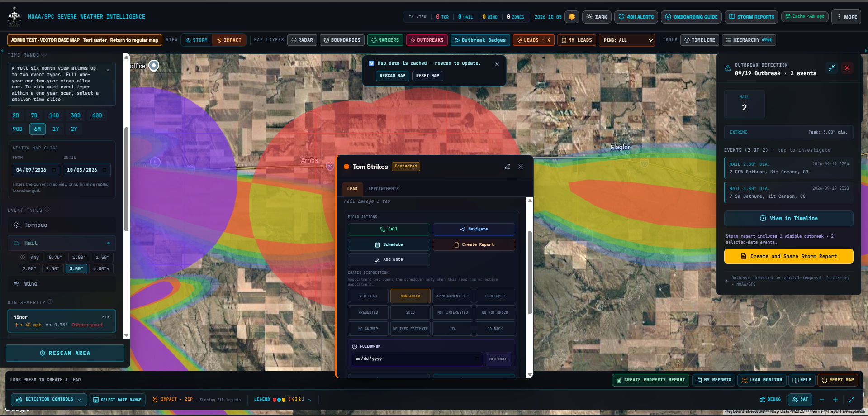
Task: Click the Rescan Area button
Action: [65, 353]
